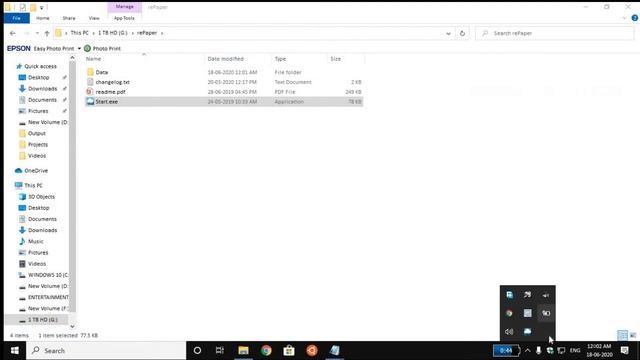Screen dimensions: 640x360
Task: Open the chevron after 1 TB HD breadcrumb
Action: click(132, 33)
